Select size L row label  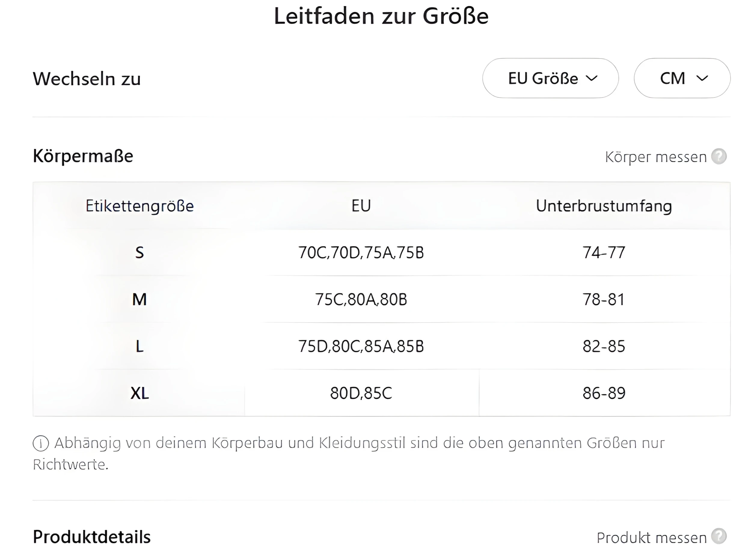click(139, 346)
